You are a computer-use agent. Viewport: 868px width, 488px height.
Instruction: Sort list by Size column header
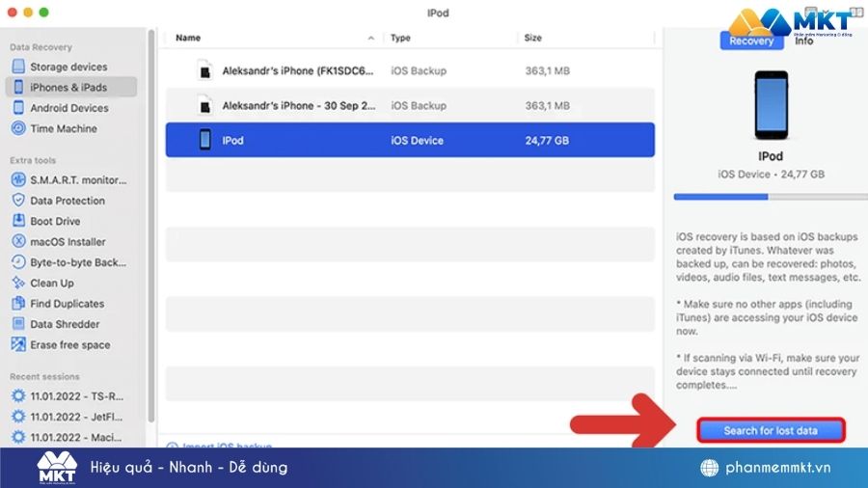tap(532, 38)
